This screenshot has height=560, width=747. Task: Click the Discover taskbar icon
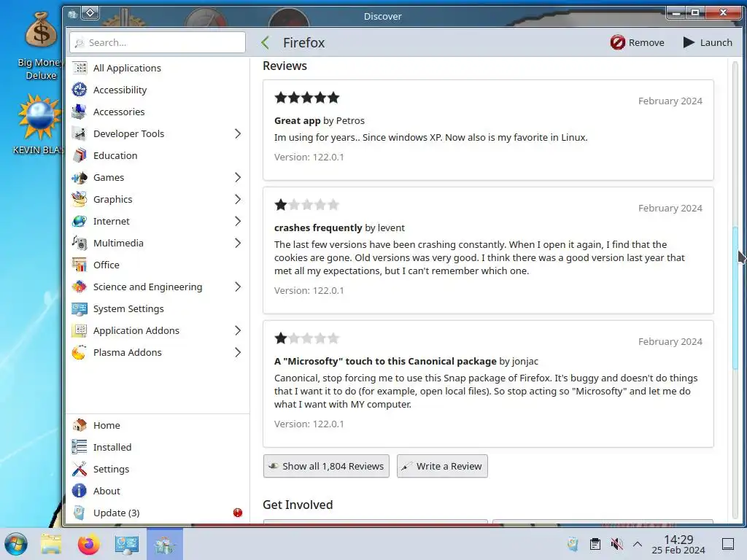click(x=165, y=544)
